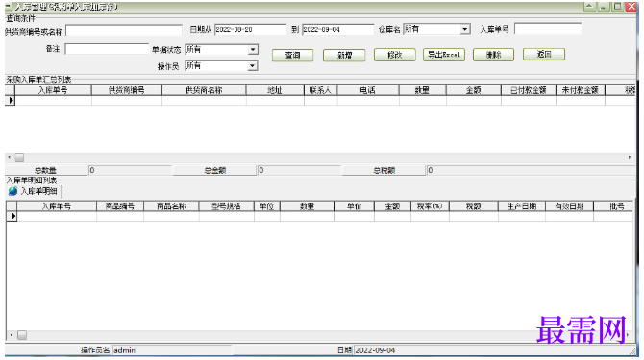Click the 修改 button
This screenshot has height=360, width=644.
point(395,55)
